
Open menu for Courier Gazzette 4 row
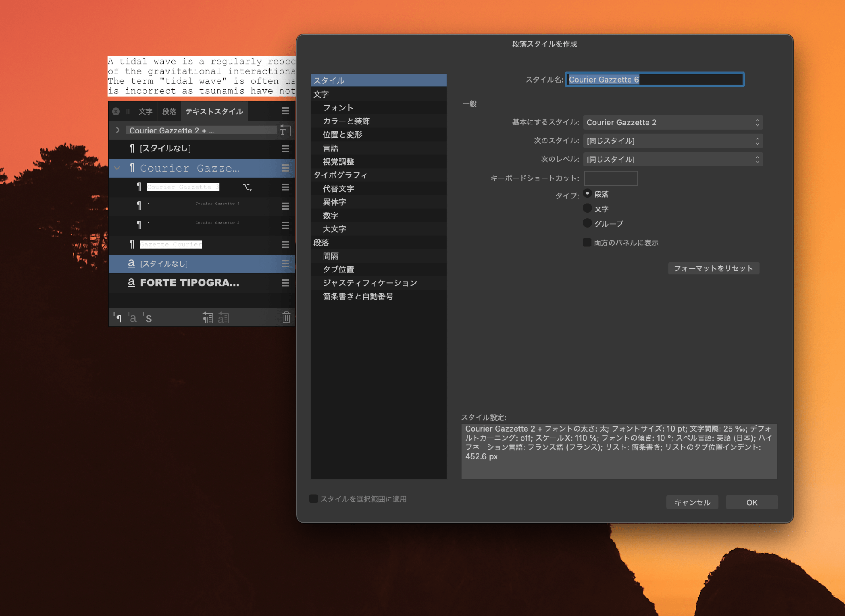[x=285, y=206]
